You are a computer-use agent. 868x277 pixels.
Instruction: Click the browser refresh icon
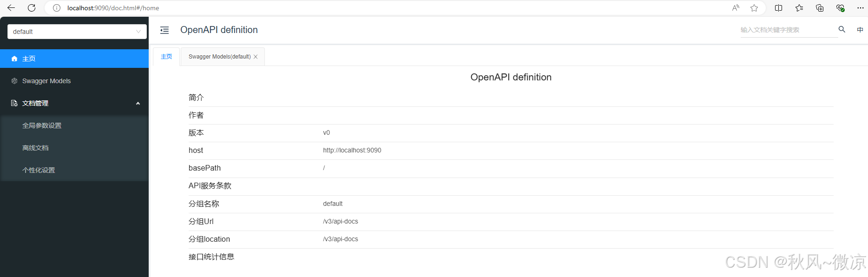point(32,8)
